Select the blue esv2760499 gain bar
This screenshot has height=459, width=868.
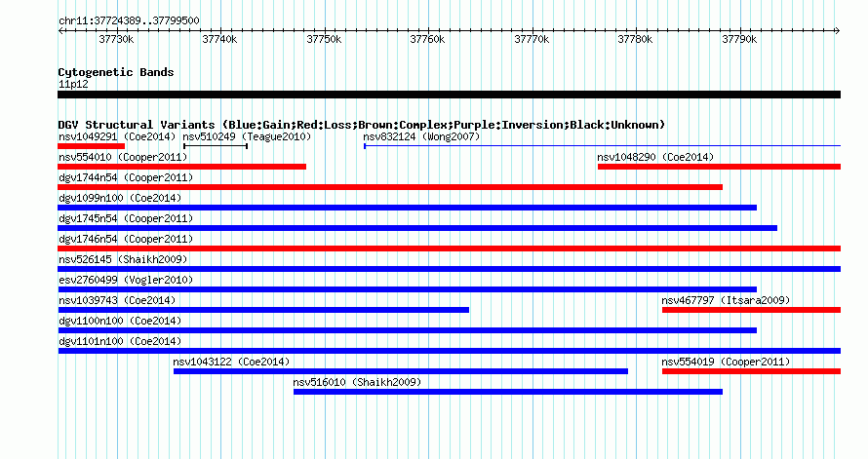408,289
